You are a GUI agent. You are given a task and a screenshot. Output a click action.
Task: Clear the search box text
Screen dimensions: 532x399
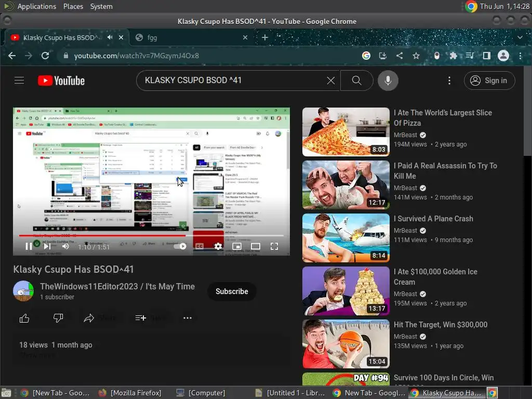331,81
